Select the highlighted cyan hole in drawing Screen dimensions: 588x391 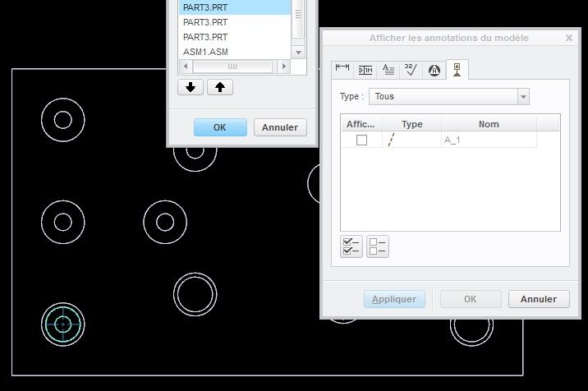(63, 324)
